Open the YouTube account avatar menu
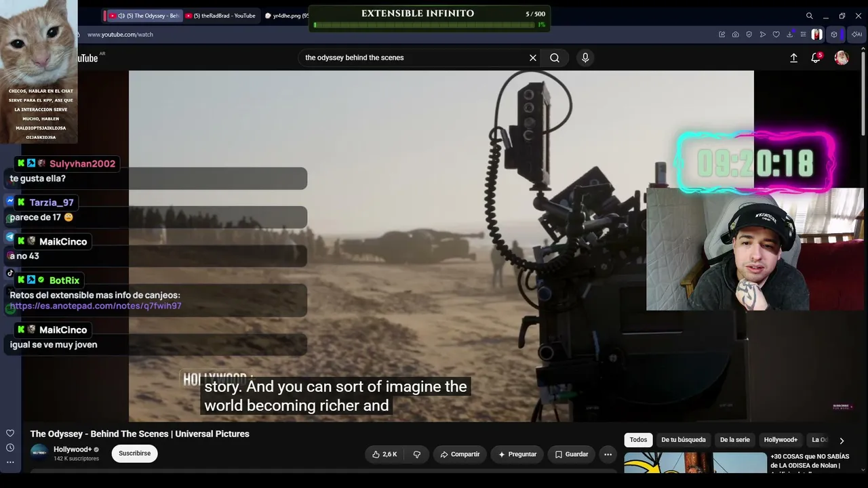The width and height of the screenshot is (868, 488). point(842,58)
